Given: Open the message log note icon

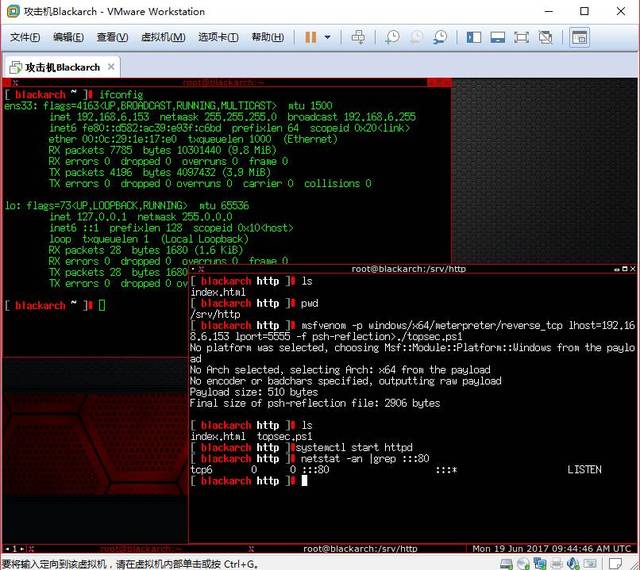Looking at the screenshot, I should click(615, 564).
